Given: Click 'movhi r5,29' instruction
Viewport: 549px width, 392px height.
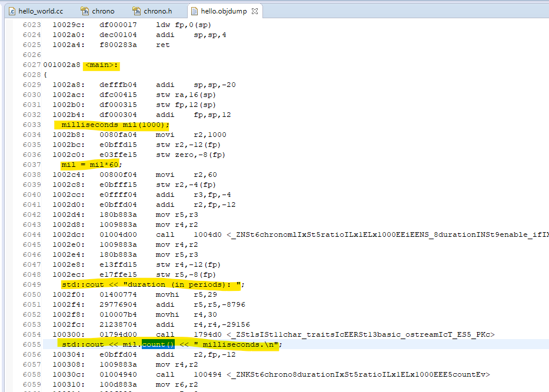Looking at the screenshot, I should click(187, 295).
